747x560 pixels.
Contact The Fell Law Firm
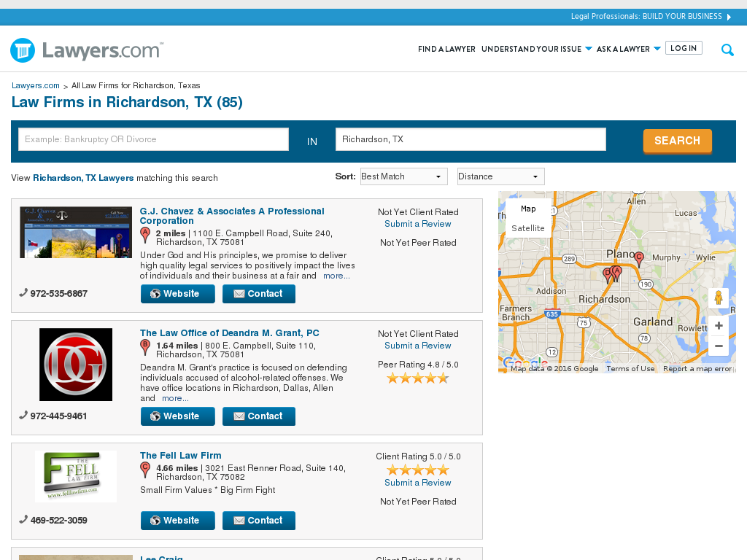coord(259,521)
